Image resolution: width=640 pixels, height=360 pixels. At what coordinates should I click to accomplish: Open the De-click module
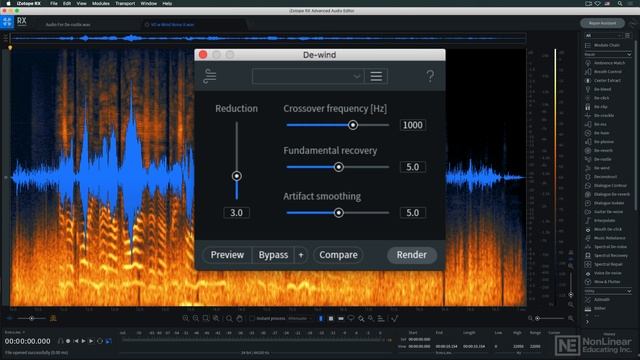[602, 98]
